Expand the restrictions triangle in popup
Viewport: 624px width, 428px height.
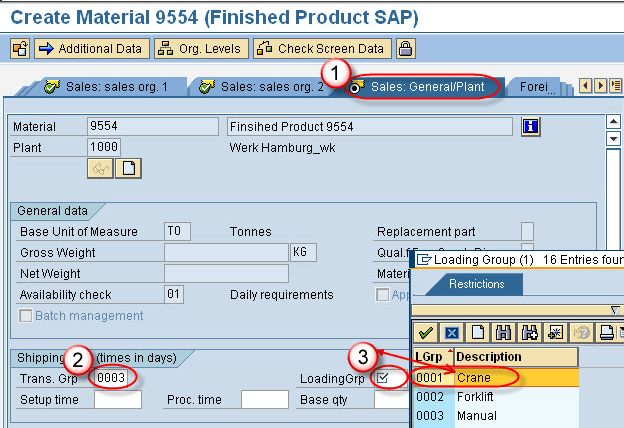pos(615,310)
